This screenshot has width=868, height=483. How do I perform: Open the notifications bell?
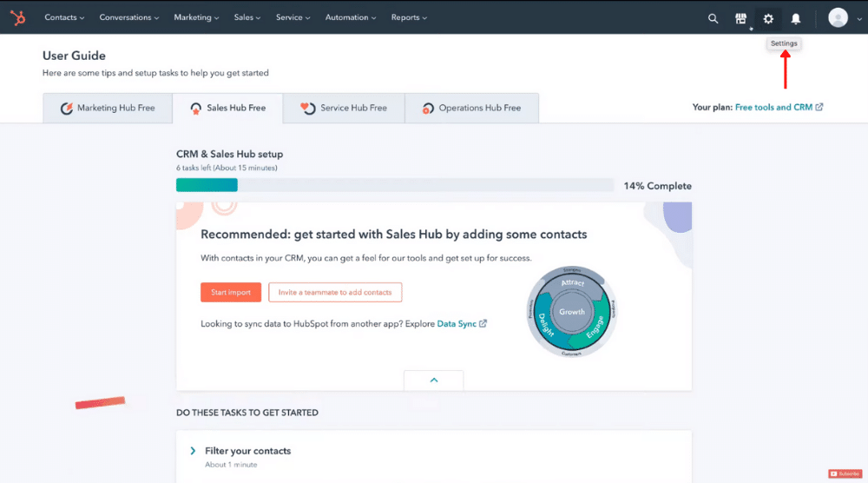tap(795, 18)
